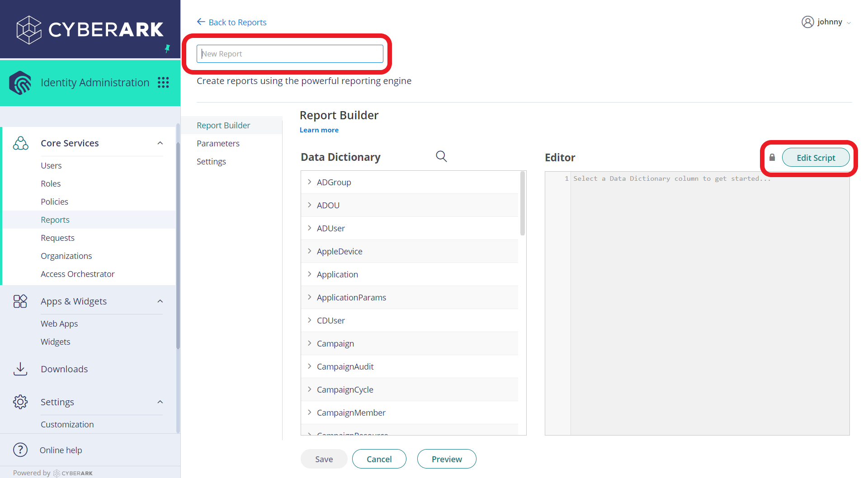Click the Settings gear icon
Screen dimensions: 868x478
click(20, 402)
